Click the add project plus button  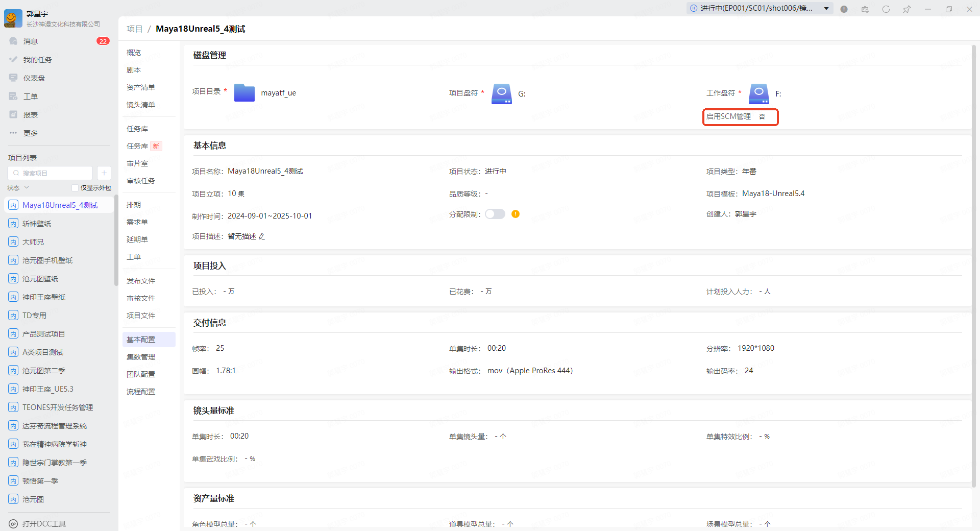[104, 173]
